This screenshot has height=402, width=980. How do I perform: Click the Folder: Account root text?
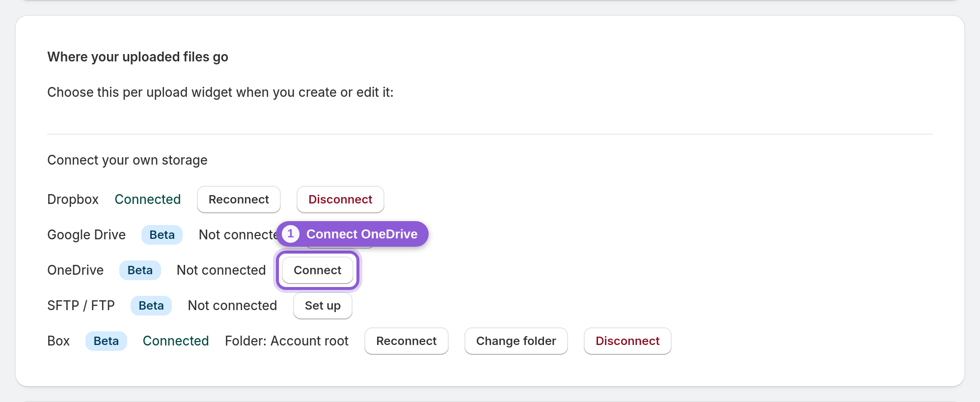pyautogui.click(x=287, y=341)
